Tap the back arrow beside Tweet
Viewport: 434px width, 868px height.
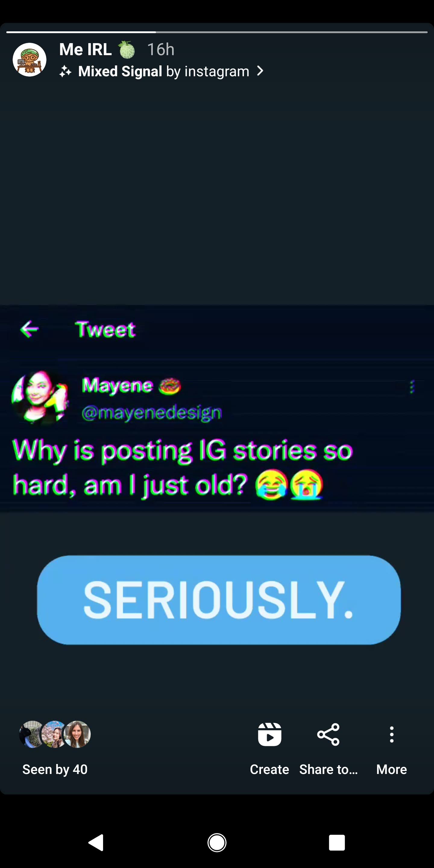[x=30, y=329]
